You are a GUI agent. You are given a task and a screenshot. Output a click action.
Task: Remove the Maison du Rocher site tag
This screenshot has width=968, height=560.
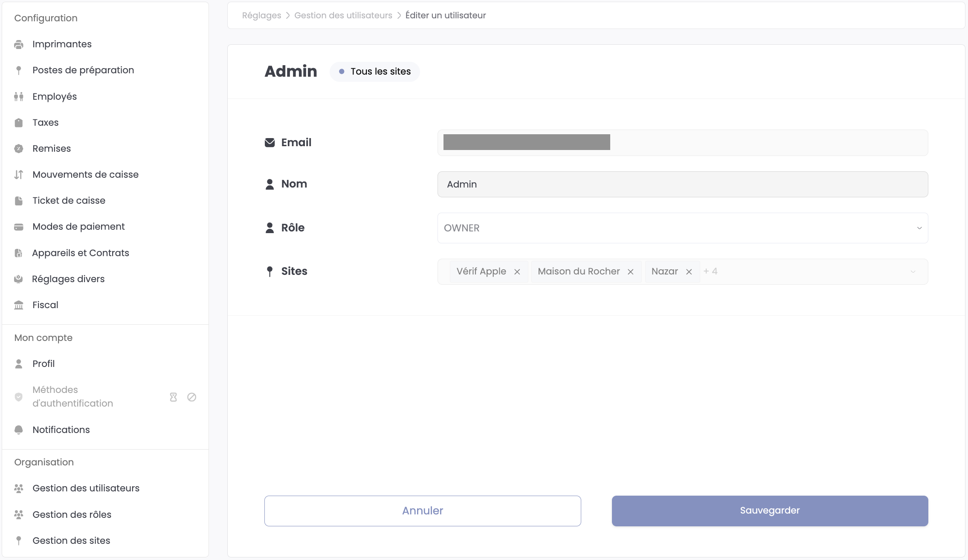pyautogui.click(x=630, y=272)
